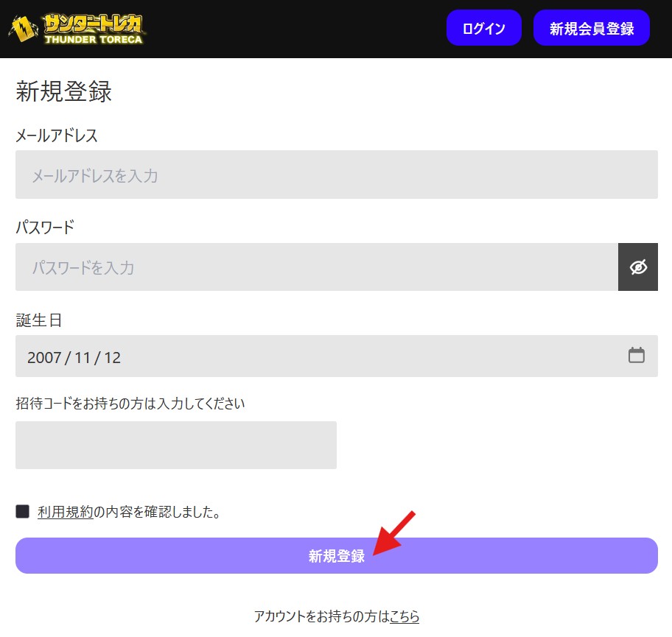
Task: Select the year 2007 in the birthday field
Action: pos(43,358)
